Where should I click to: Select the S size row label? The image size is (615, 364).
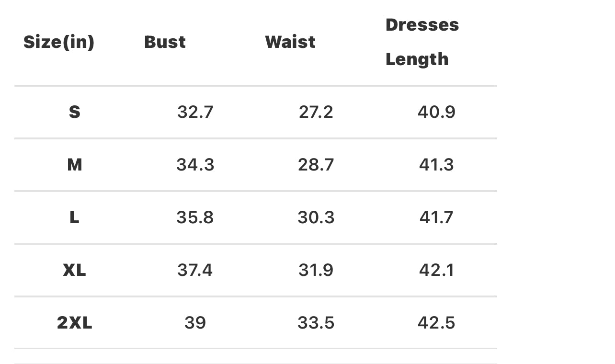coord(74,112)
